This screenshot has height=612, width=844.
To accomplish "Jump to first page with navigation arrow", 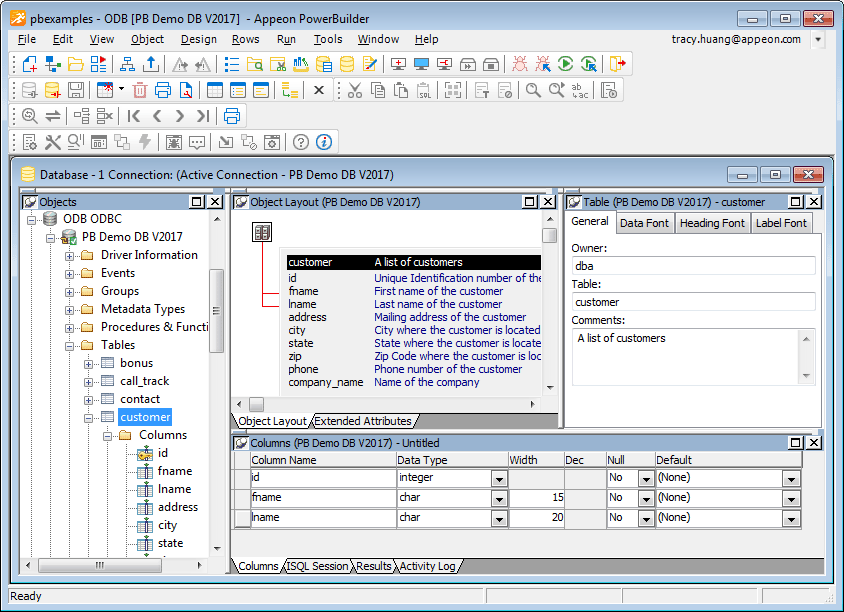I will pos(133,116).
